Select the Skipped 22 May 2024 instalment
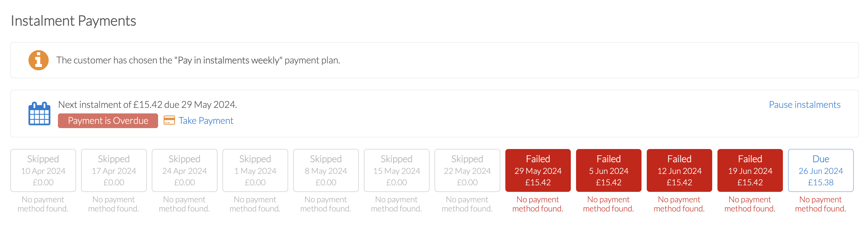This screenshot has width=868, height=234. (x=467, y=170)
